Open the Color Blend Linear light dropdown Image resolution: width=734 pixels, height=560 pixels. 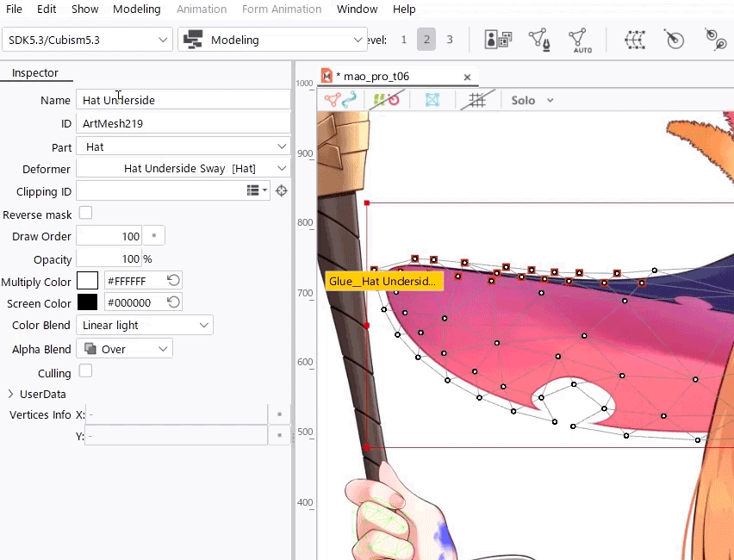tap(145, 325)
